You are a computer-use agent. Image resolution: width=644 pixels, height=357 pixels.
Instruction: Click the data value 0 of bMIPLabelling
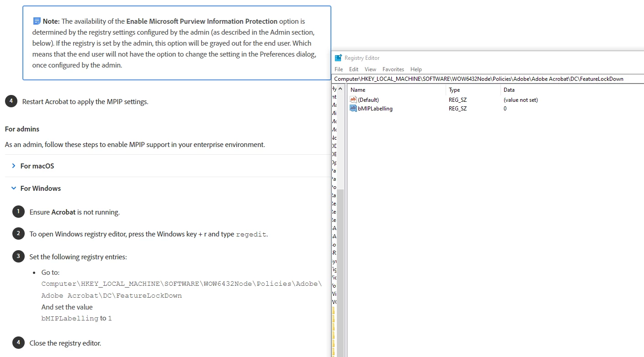click(x=505, y=109)
